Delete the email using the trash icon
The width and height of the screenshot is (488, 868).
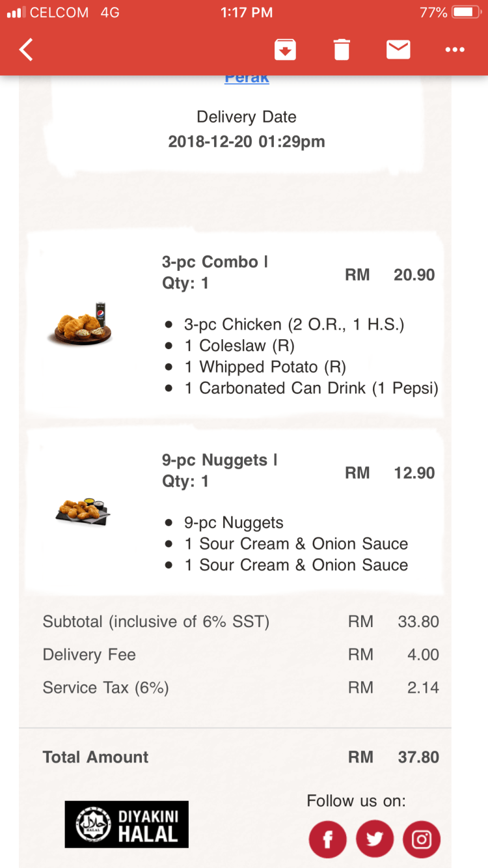pos(342,50)
